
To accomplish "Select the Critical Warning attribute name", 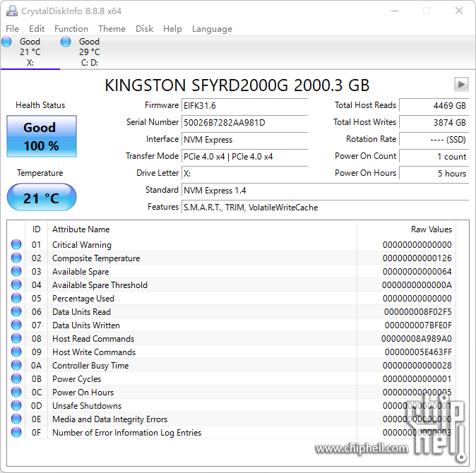I will 82,245.
